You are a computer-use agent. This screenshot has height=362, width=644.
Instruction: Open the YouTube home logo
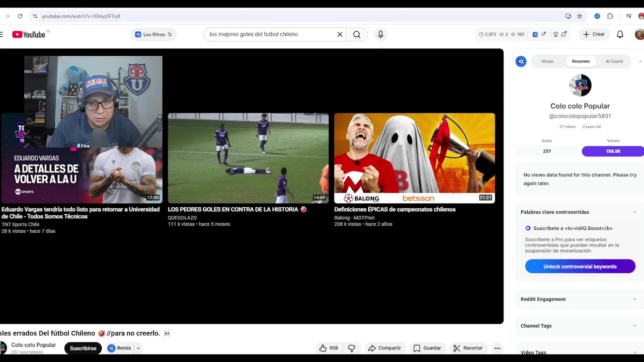(x=29, y=34)
